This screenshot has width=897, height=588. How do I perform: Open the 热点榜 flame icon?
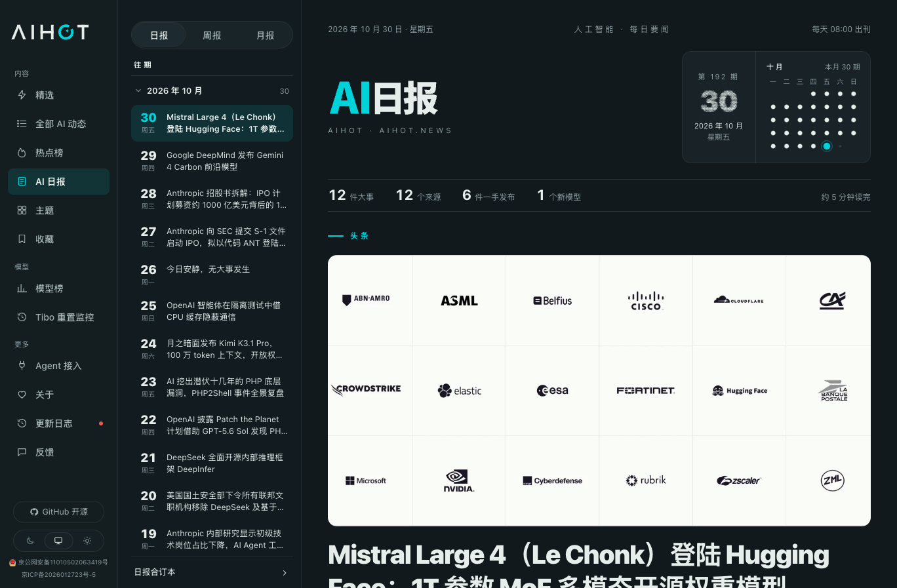pos(22,153)
